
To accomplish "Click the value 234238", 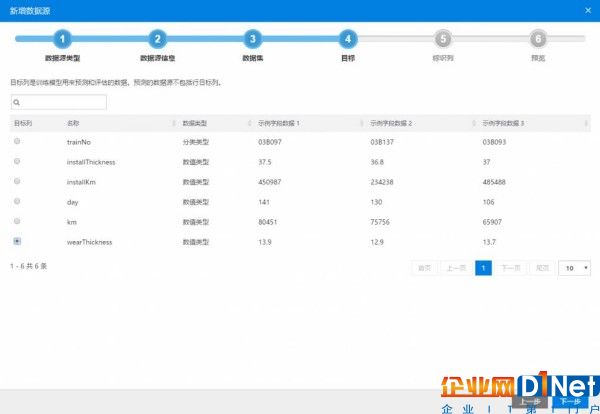I will [382, 182].
